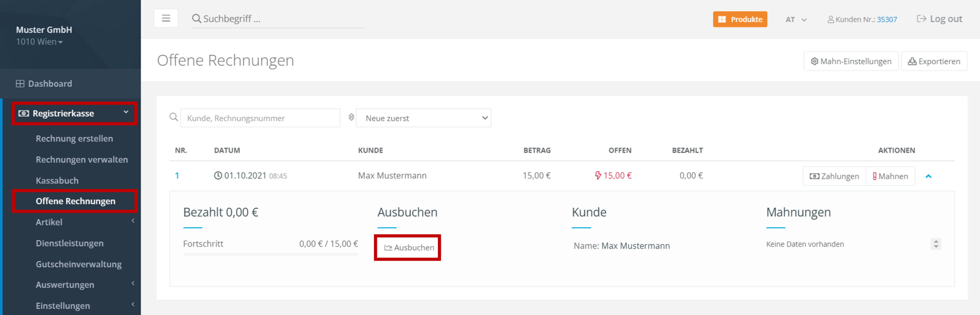Open the AT country dropdown

pos(796,20)
